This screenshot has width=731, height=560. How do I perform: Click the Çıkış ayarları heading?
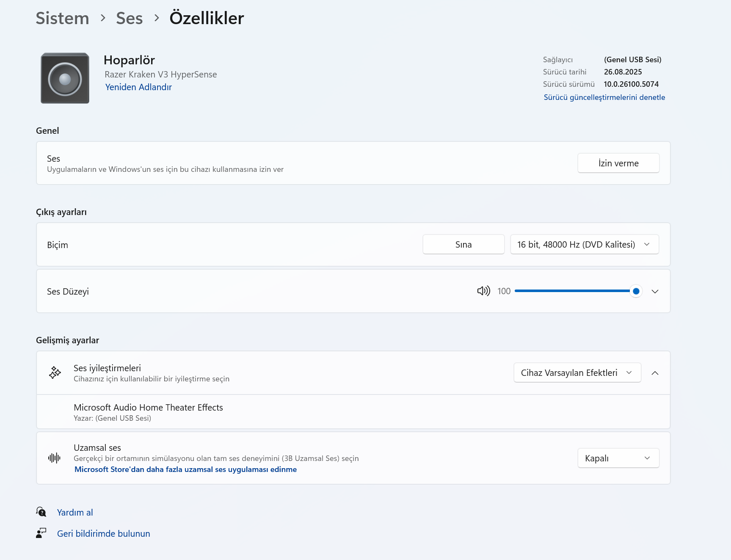click(61, 212)
